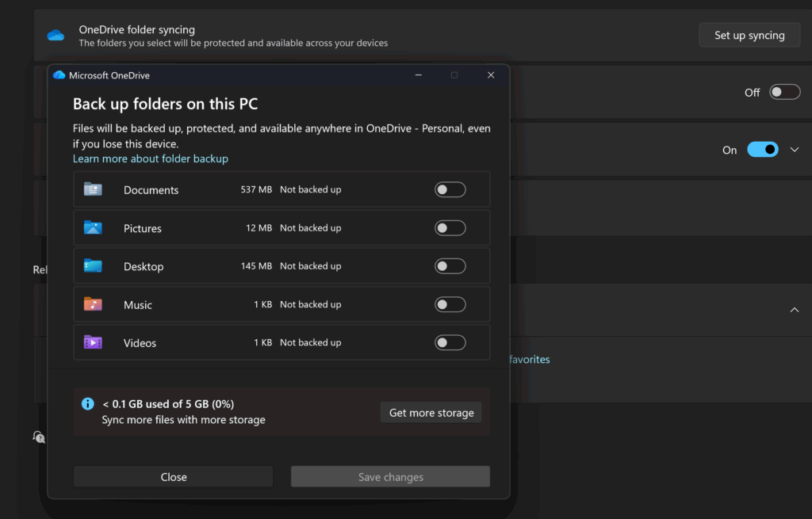Click the Set up syncing button
812x519 pixels.
[749, 35]
